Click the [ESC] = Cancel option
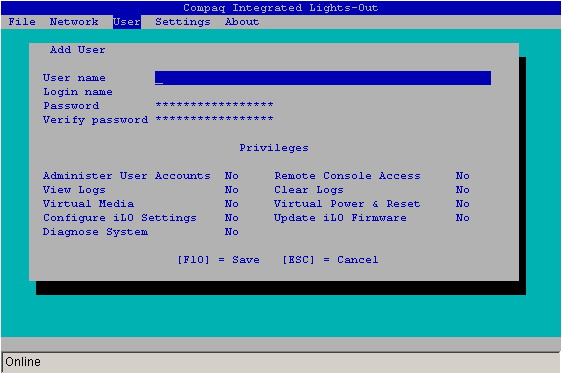 [x=330, y=259]
